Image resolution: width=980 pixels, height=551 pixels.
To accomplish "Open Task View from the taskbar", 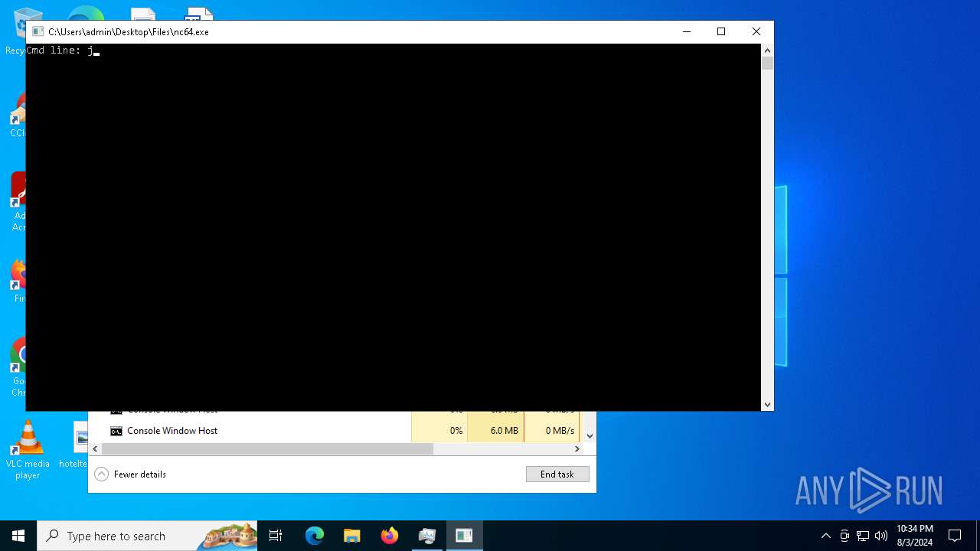I will click(x=276, y=536).
